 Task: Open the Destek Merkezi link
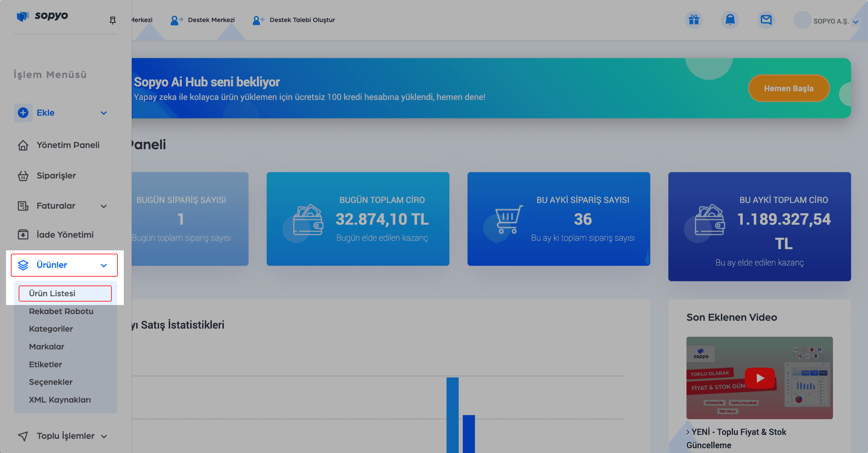211,20
